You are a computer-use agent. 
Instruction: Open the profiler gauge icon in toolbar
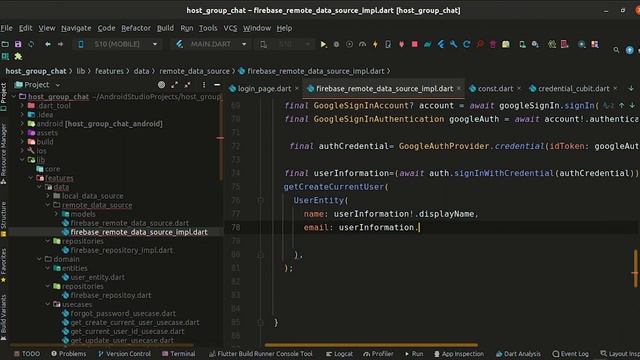point(362,44)
